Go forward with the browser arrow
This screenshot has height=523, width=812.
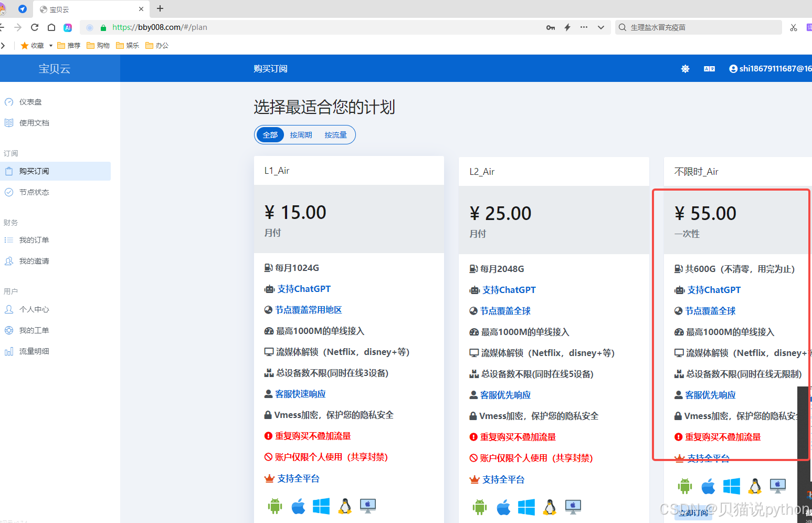click(18, 27)
